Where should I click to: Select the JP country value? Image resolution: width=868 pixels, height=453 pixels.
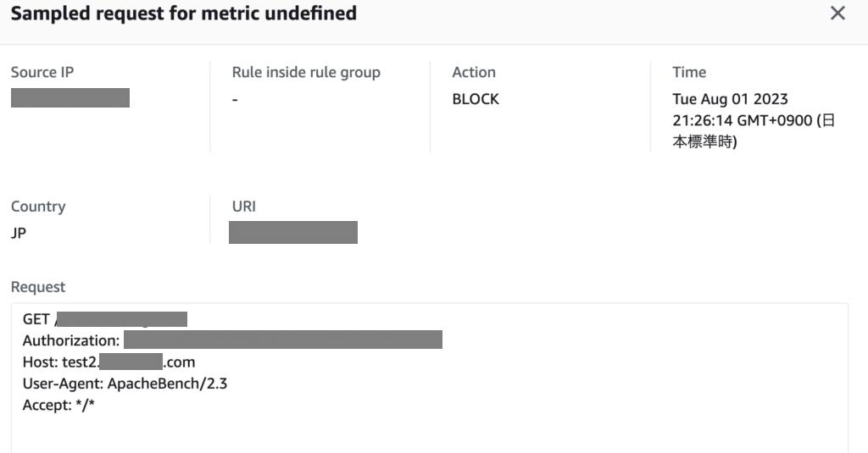[19, 233]
